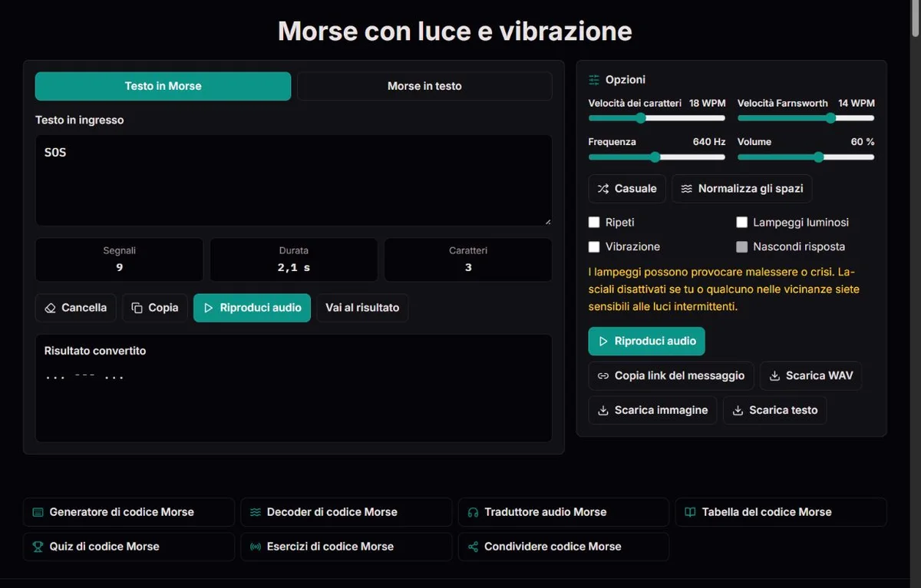
Task: Toggle the Nascondi risposta checkbox
Action: 742,247
